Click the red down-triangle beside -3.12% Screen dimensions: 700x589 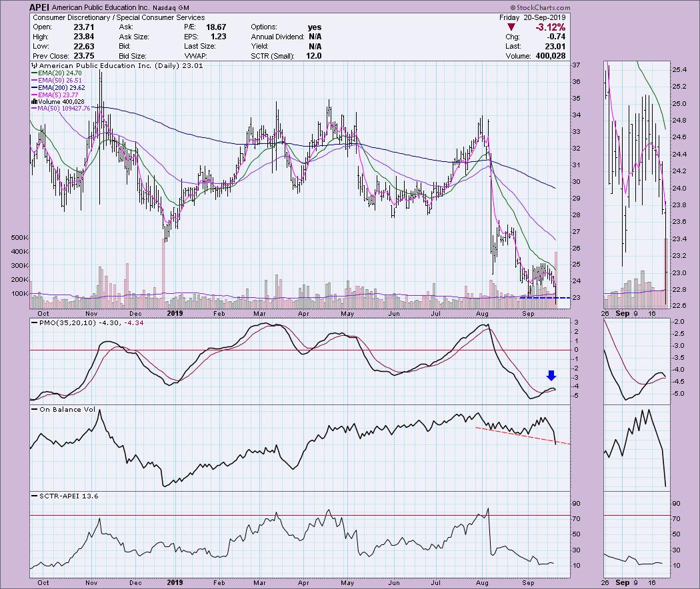point(511,27)
